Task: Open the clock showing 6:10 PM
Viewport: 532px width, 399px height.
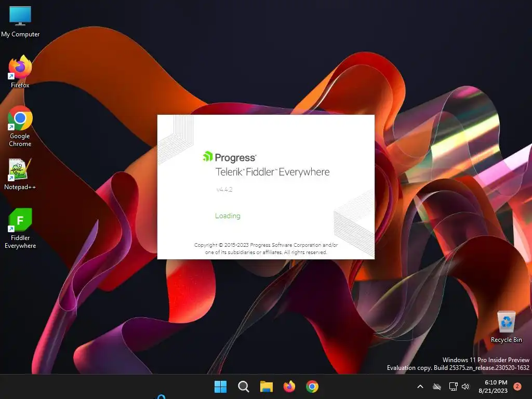Action: click(493, 387)
